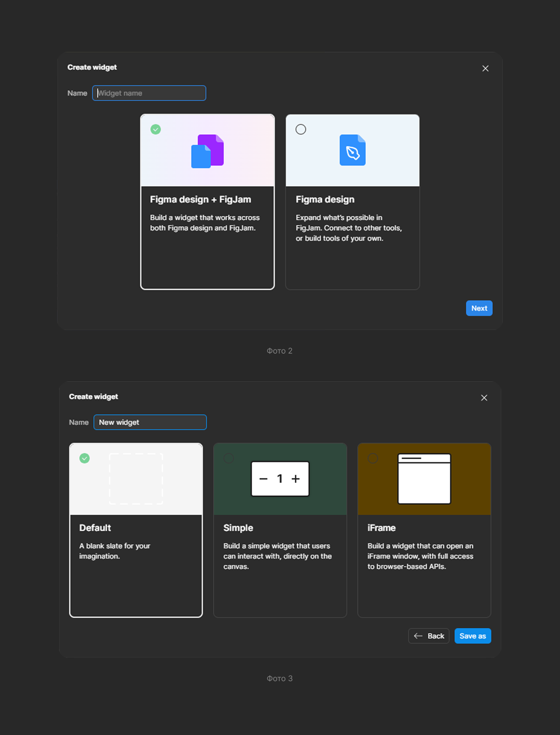Image resolution: width=560 pixels, height=735 pixels.
Task: Click the Save as button
Action: (x=473, y=636)
